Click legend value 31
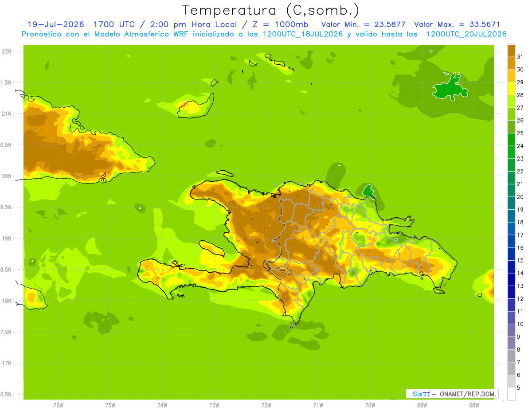Screen dimensions: 532x411 pyautogui.click(x=520, y=56)
